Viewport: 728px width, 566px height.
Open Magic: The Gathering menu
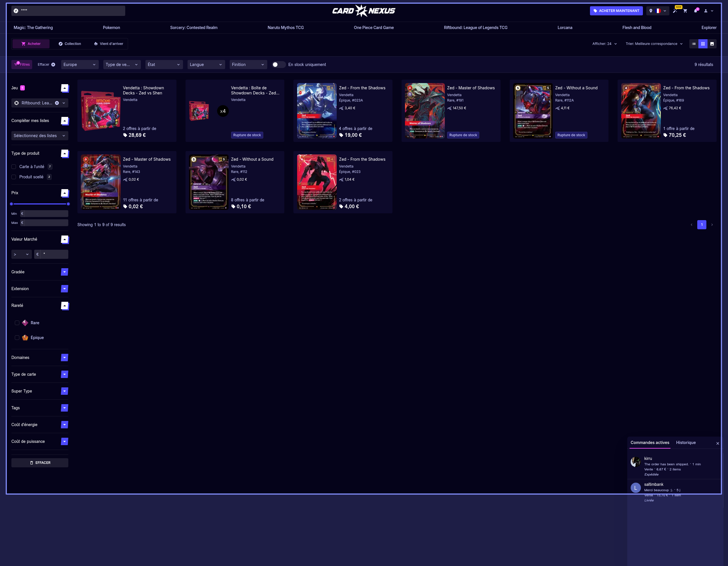click(x=33, y=28)
